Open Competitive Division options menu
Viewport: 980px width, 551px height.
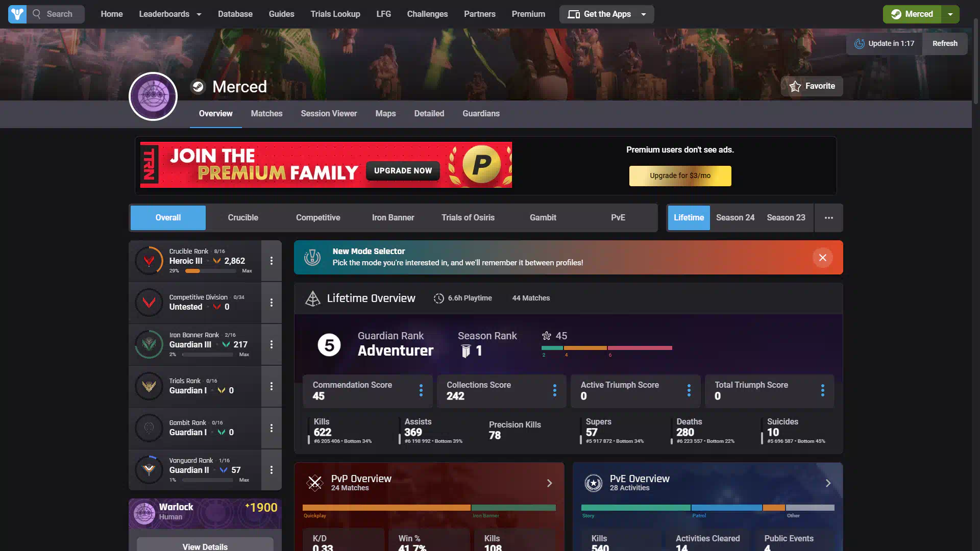pos(272,303)
